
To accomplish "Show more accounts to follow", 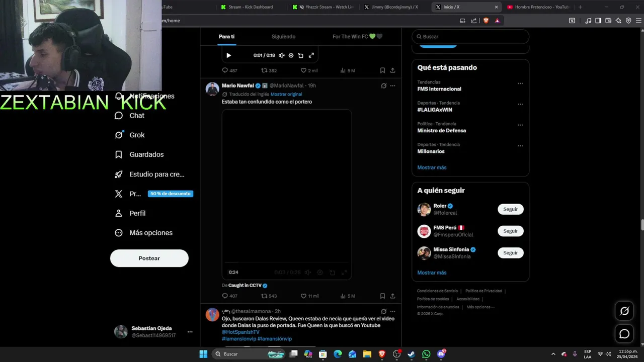I will [432, 273].
